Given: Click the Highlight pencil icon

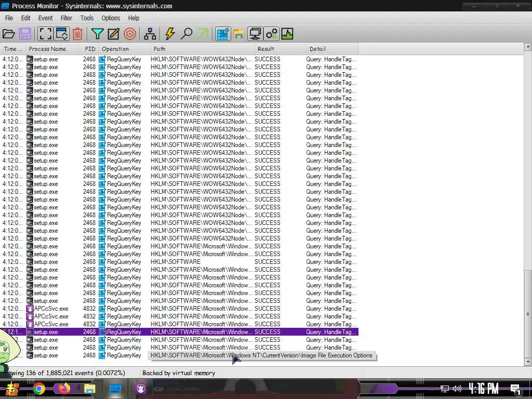Looking at the screenshot, I should point(114,34).
